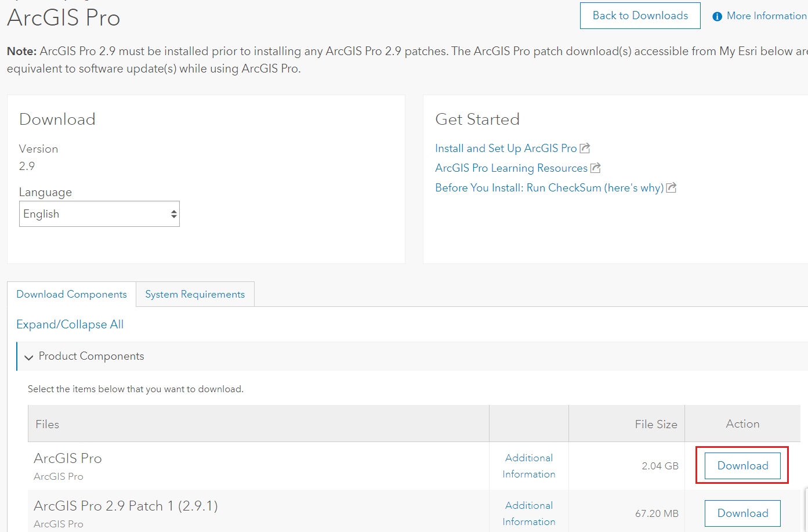
Task: Download the ArcGIS Pro installer
Action: click(742, 465)
